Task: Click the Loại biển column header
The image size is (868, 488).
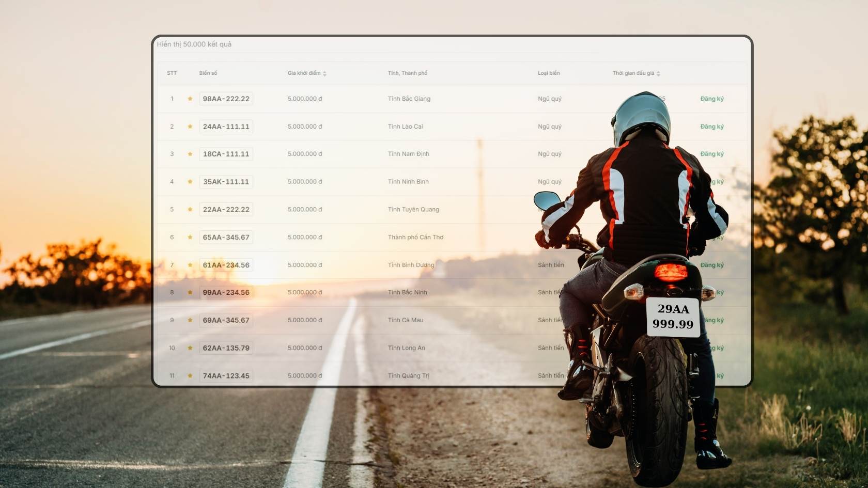Action: 550,73
